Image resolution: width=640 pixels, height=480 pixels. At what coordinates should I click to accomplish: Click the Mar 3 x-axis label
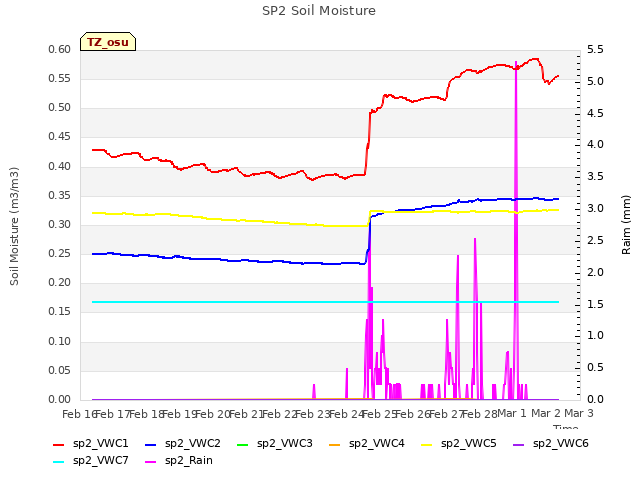[578, 413]
